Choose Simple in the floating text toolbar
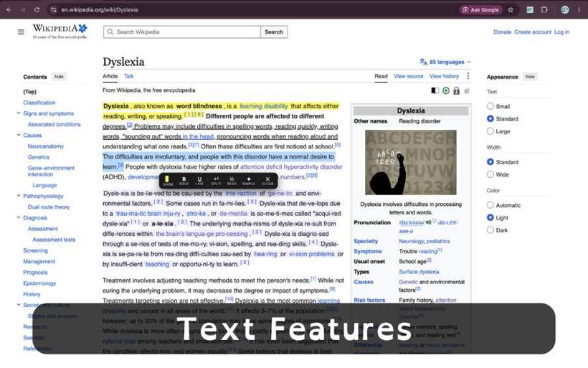Screen dimensions: 588x368 pos(249,181)
